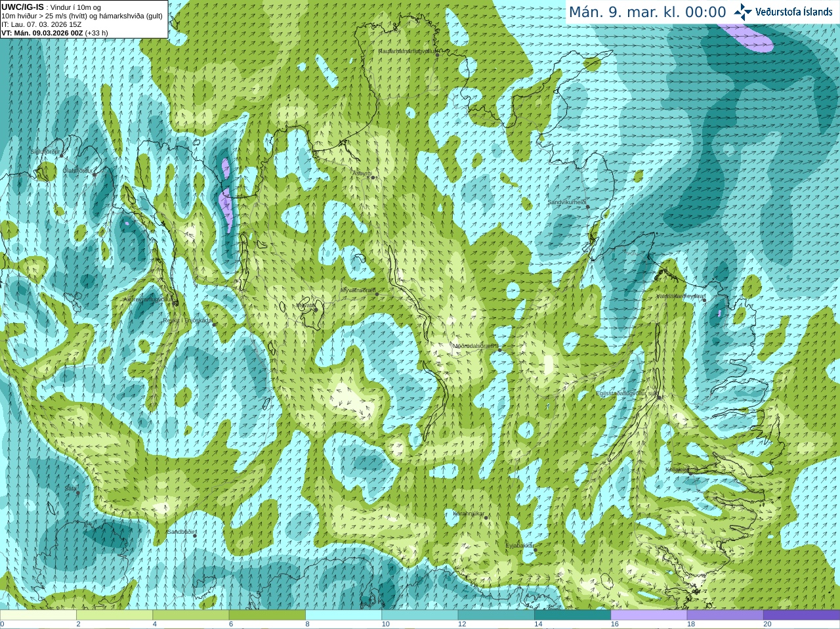Click the Veðurstofa Íslands logo emblem
This screenshot has height=629, width=840.
742,12
